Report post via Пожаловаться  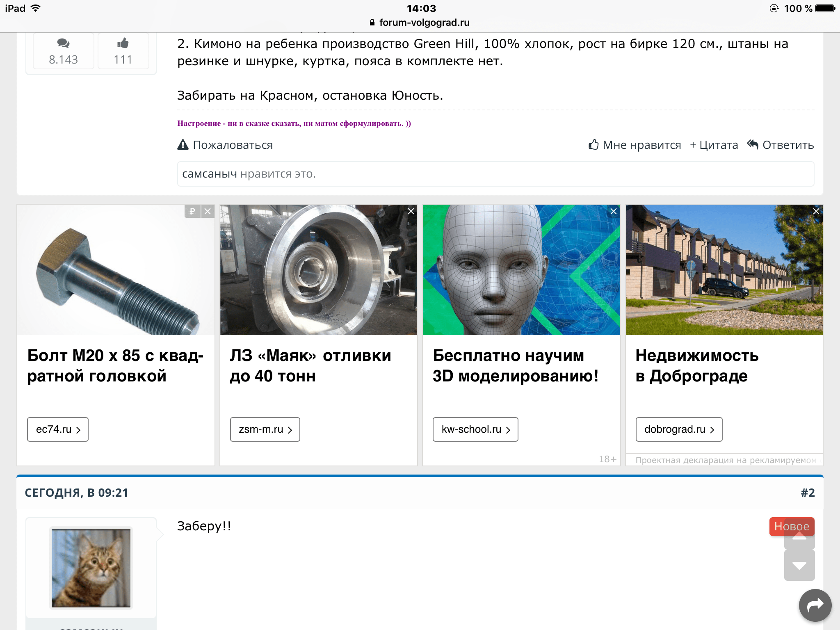pyautogui.click(x=225, y=145)
